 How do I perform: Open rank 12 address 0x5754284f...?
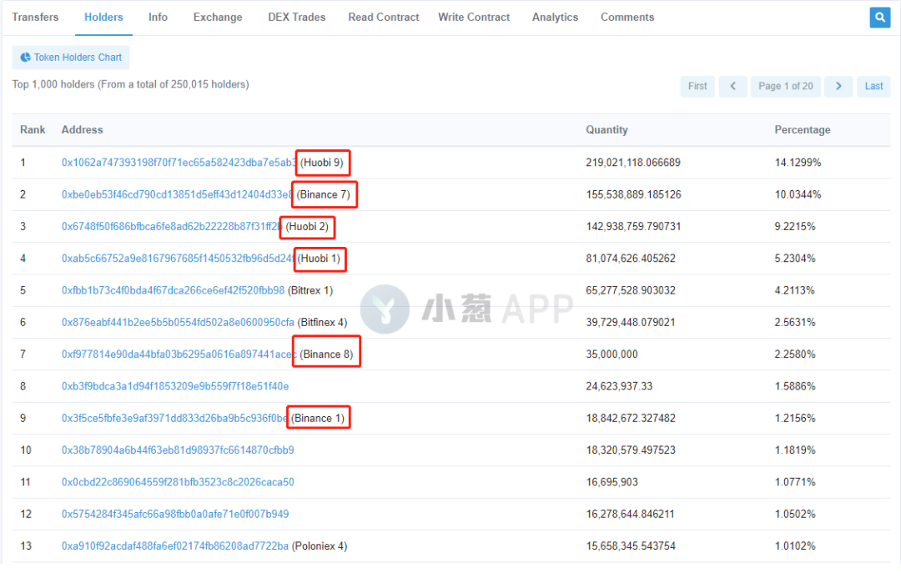pyautogui.click(x=175, y=514)
